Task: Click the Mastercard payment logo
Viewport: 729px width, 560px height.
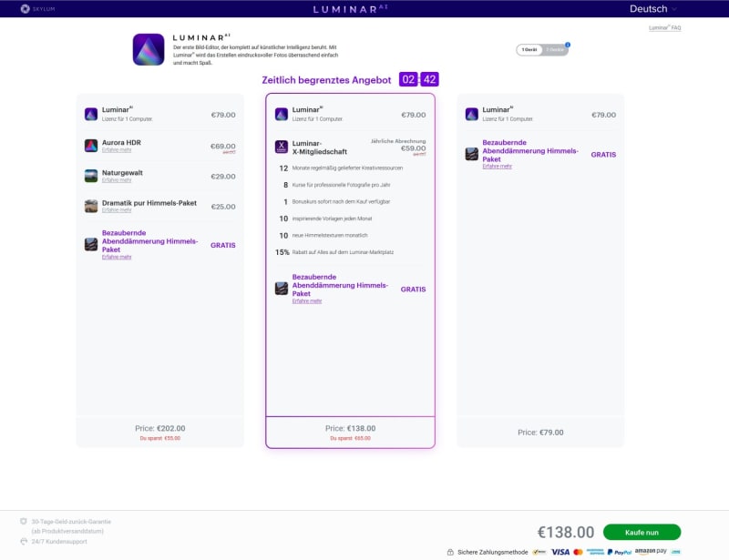Action: (x=578, y=552)
